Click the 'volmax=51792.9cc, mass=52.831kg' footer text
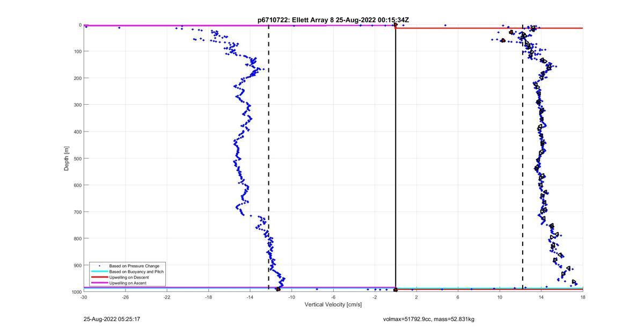The height and width of the screenshot is (328, 644). [x=428, y=319]
